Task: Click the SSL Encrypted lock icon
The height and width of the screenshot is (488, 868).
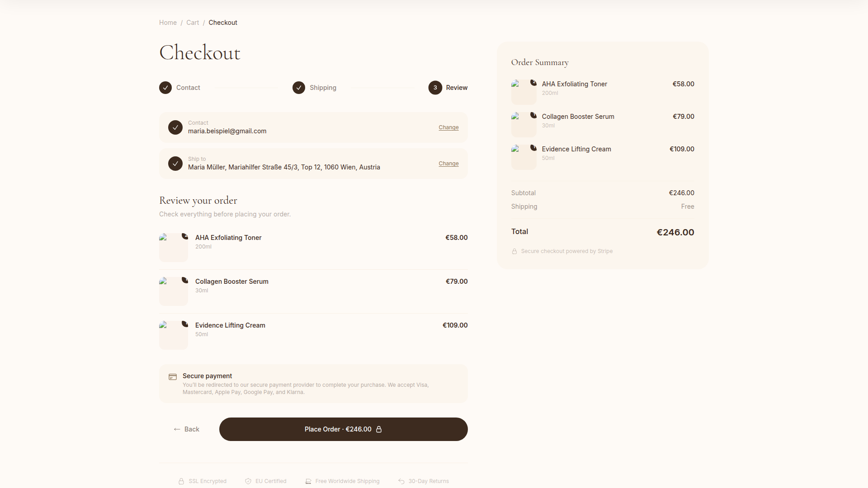Action: (181, 481)
